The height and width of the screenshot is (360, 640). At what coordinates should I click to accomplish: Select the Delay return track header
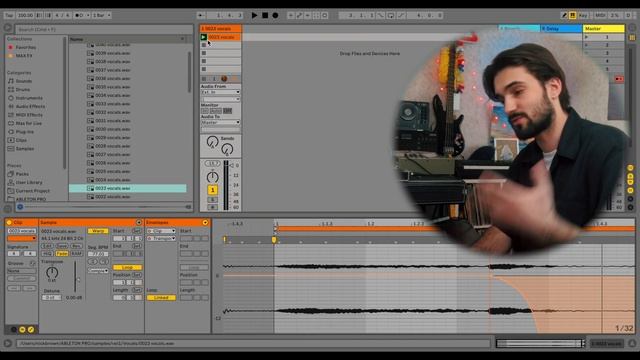pyautogui.click(x=561, y=29)
